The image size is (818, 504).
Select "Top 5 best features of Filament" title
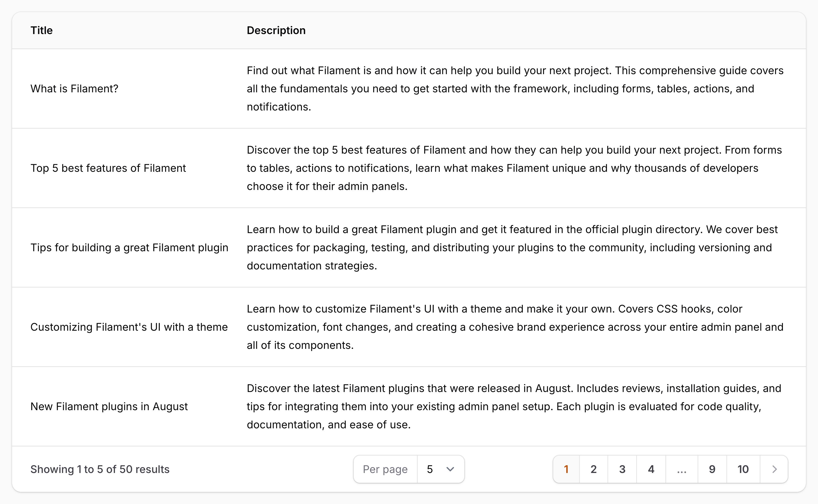(x=108, y=168)
